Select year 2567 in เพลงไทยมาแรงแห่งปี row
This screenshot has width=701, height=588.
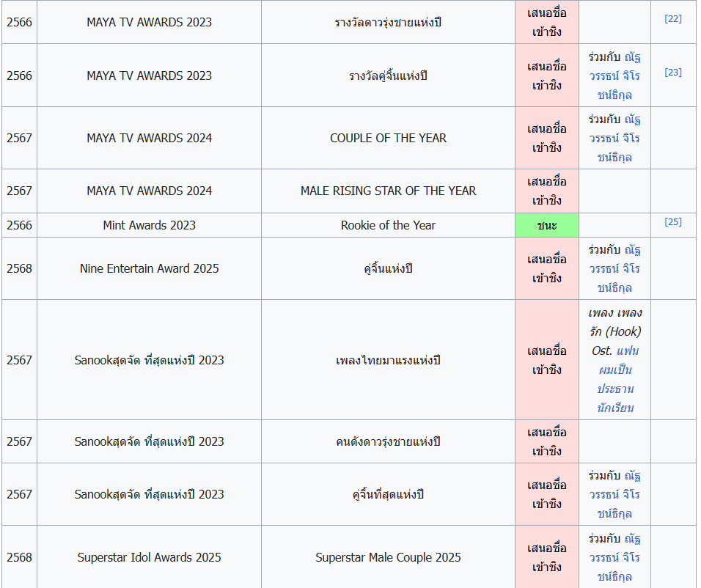pos(19,360)
